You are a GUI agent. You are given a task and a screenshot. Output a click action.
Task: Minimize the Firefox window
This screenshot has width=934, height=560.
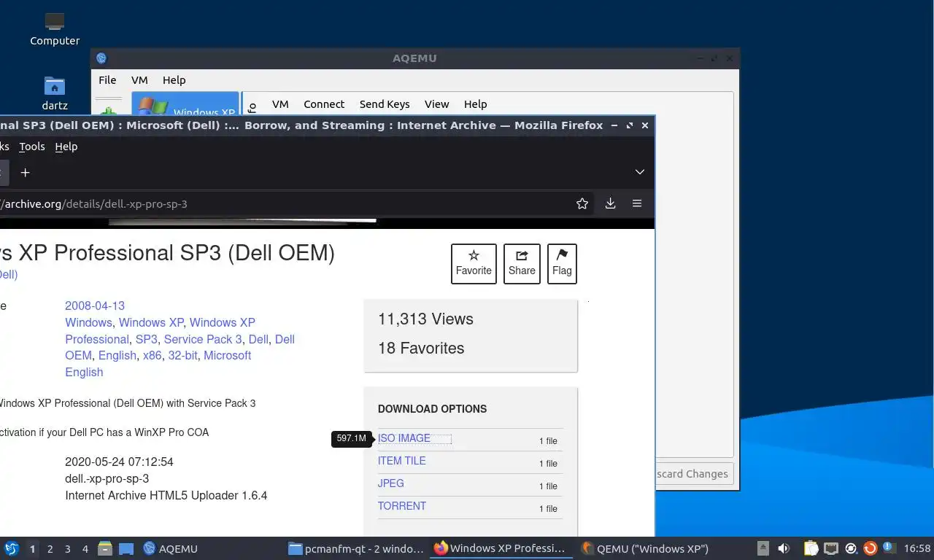614,125
